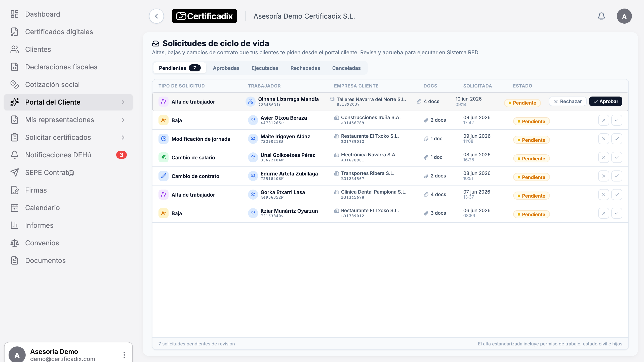Expand Mis representaciones submenu chevron
Screen dimensions: 644x362
(x=123, y=120)
